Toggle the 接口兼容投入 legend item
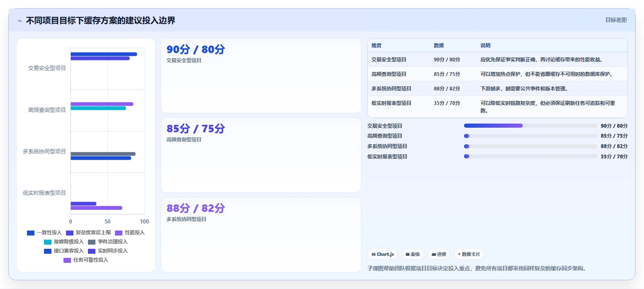 [64, 251]
